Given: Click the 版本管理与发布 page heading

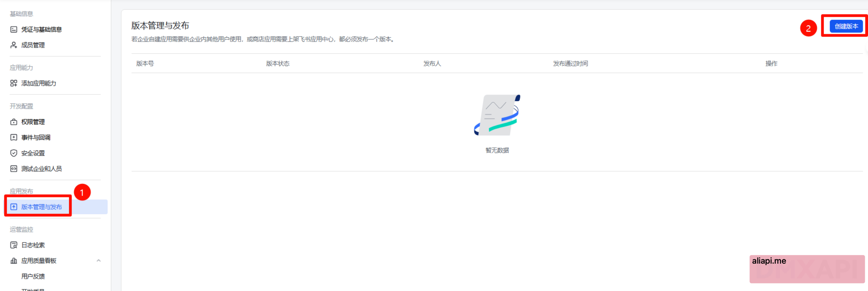Looking at the screenshot, I should [160, 26].
